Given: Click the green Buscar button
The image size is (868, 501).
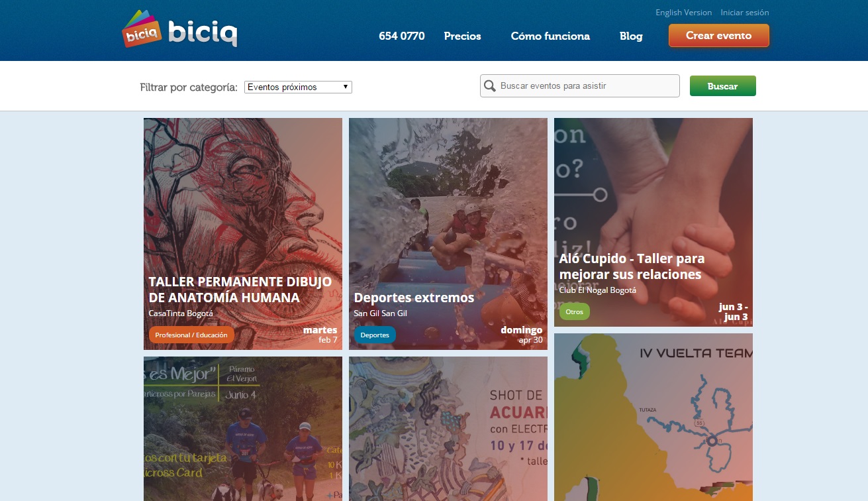Looking at the screenshot, I should pos(722,86).
